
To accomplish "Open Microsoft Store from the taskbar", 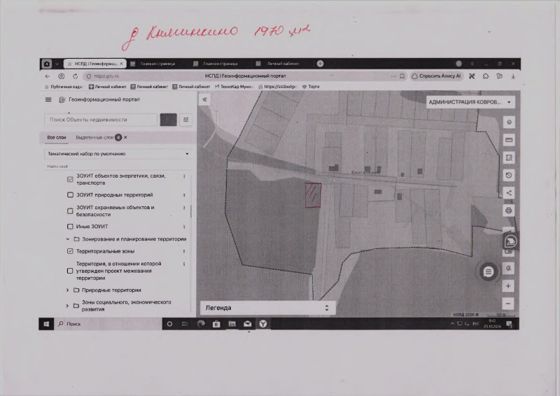I will pos(216,324).
